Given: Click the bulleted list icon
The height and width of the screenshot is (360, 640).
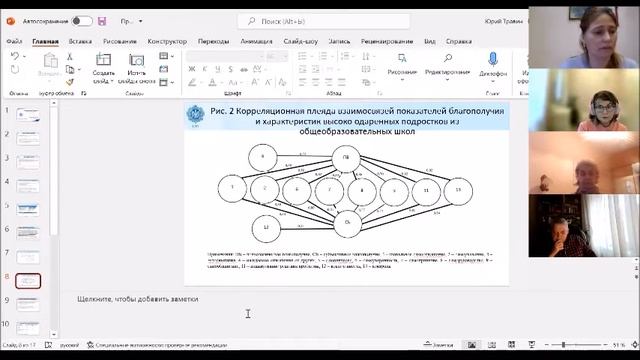Looking at the screenshot, I should (x=302, y=56).
